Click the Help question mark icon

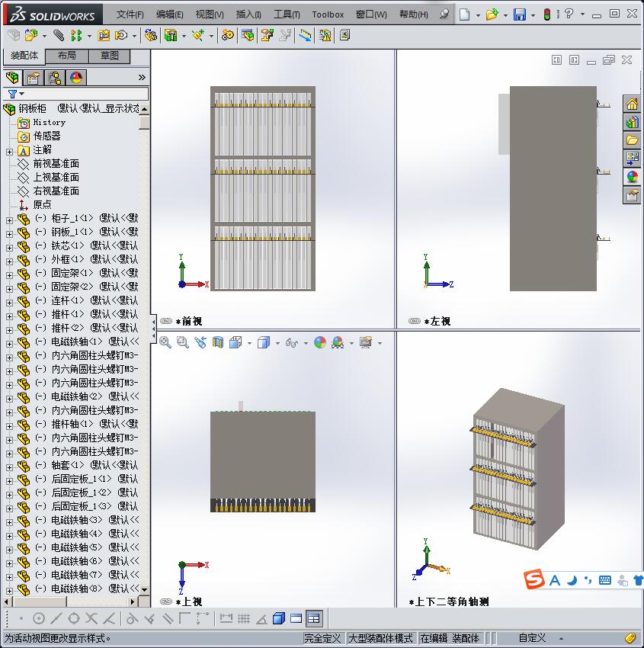[569, 14]
